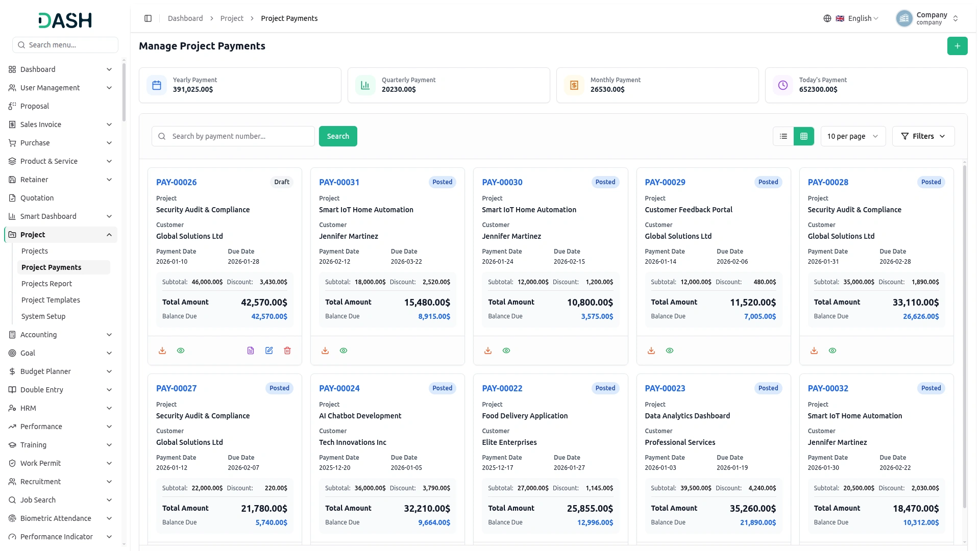Open Projects Report in sidebar
The height and width of the screenshot is (551, 980).
coord(46,284)
